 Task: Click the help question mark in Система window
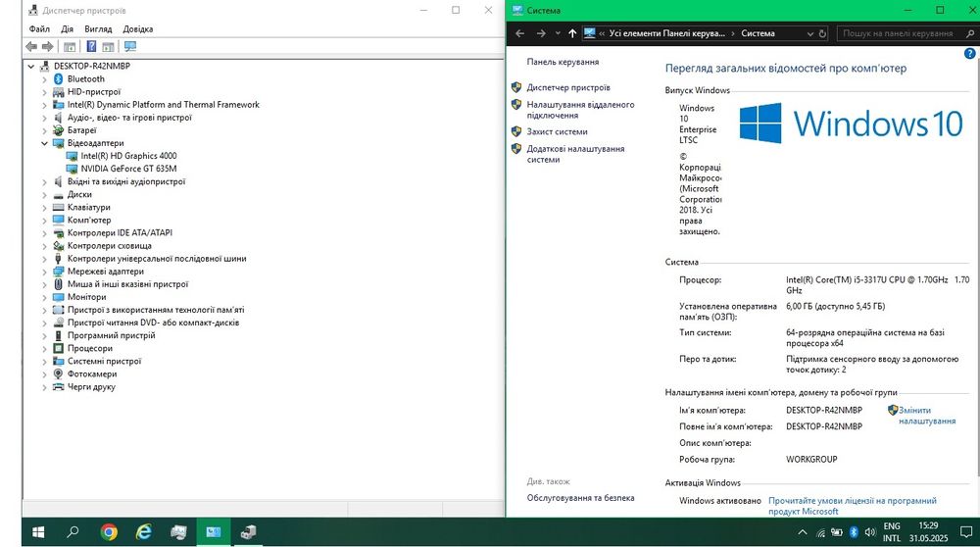969,54
